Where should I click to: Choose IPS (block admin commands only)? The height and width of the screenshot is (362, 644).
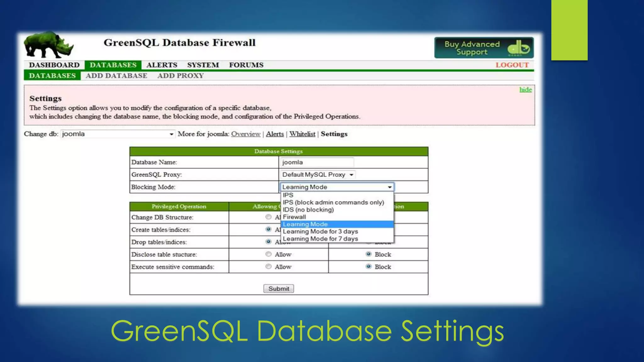337,202
